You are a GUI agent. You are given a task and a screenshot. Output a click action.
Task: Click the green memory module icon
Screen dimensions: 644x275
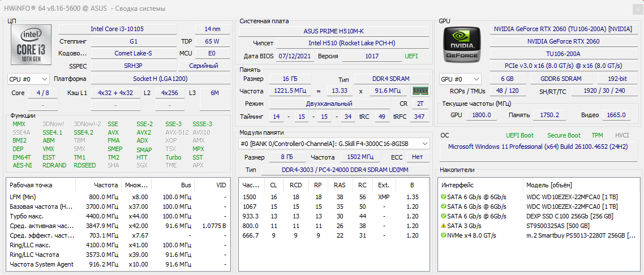[419, 91]
